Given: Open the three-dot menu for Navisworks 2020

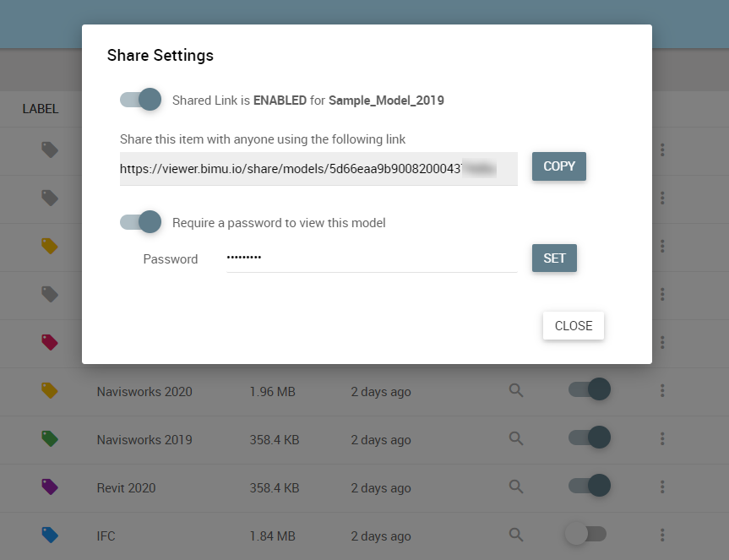Looking at the screenshot, I should (662, 390).
